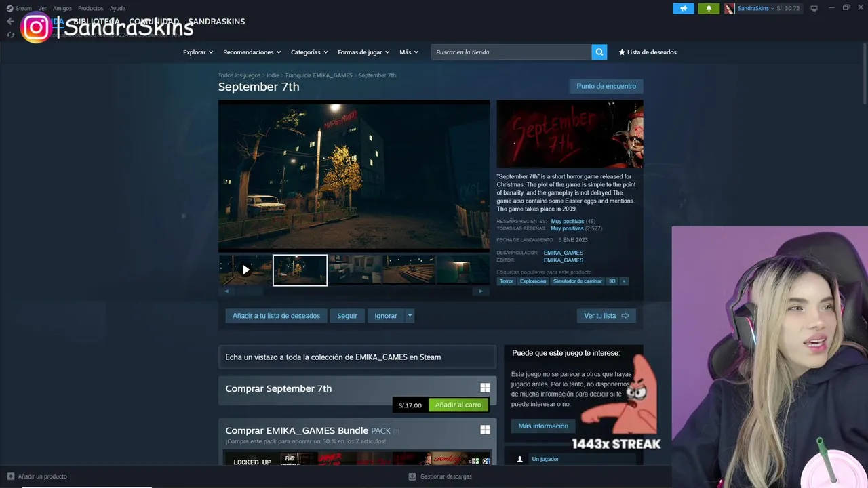
Task: Open the Steam menu
Action: 19,8
